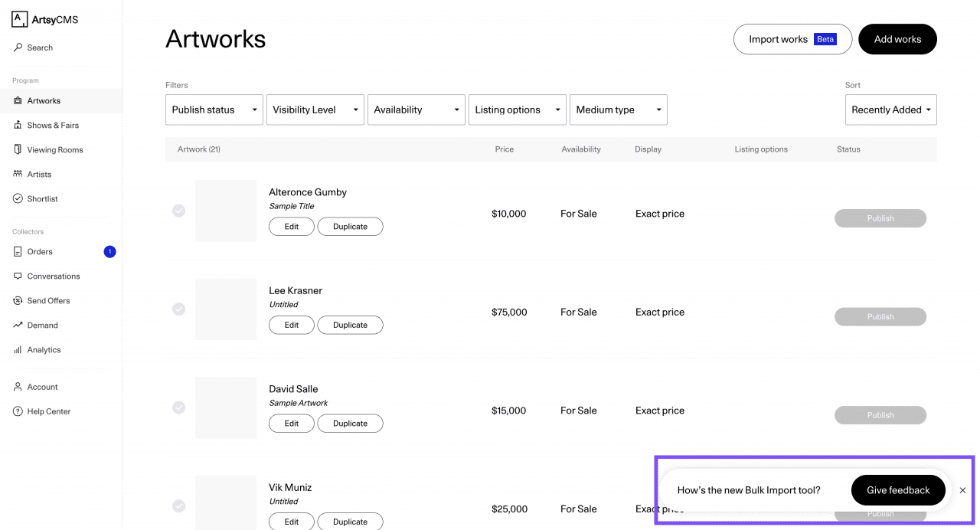Click the Give feedback button
980x530 pixels.
[898, 490]
